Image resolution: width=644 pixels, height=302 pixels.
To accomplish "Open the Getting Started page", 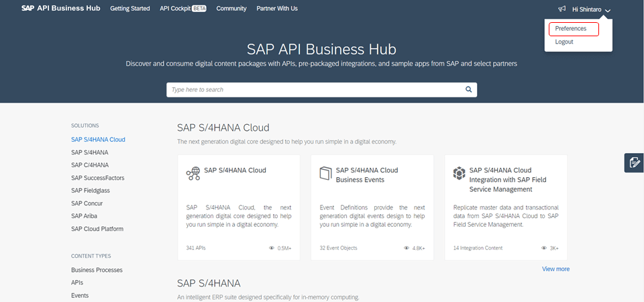I will point(130,9).
